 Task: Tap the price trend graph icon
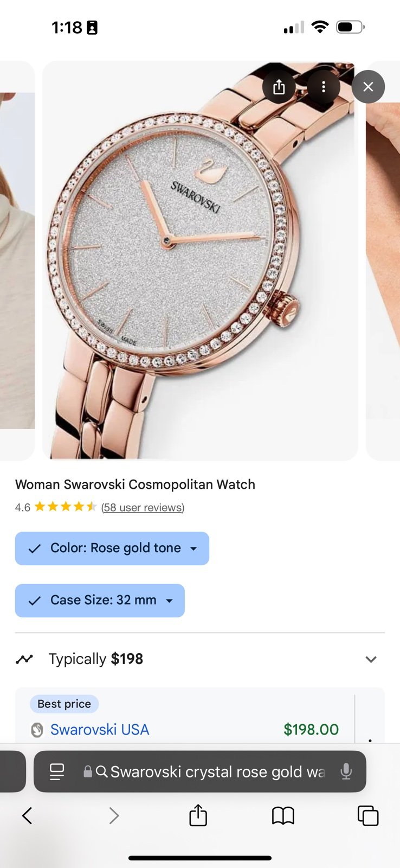click(x=24, y=659)
